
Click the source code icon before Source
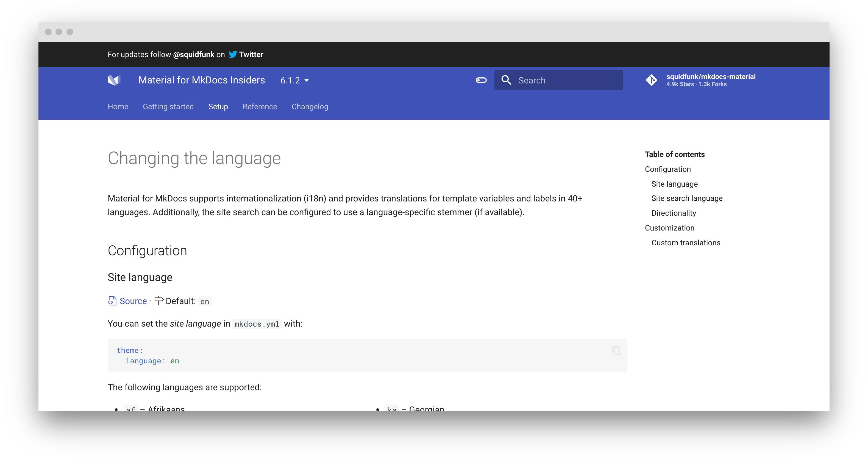(x=112, y=301)
